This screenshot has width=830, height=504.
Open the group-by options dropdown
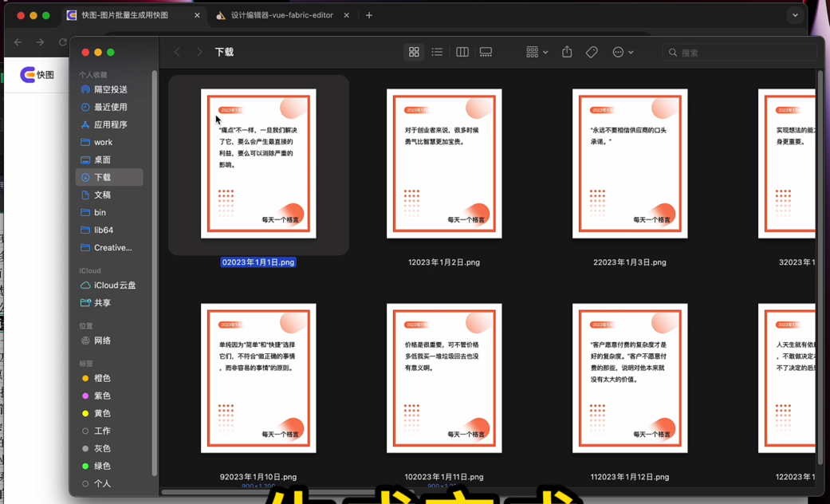click(537, 53)
